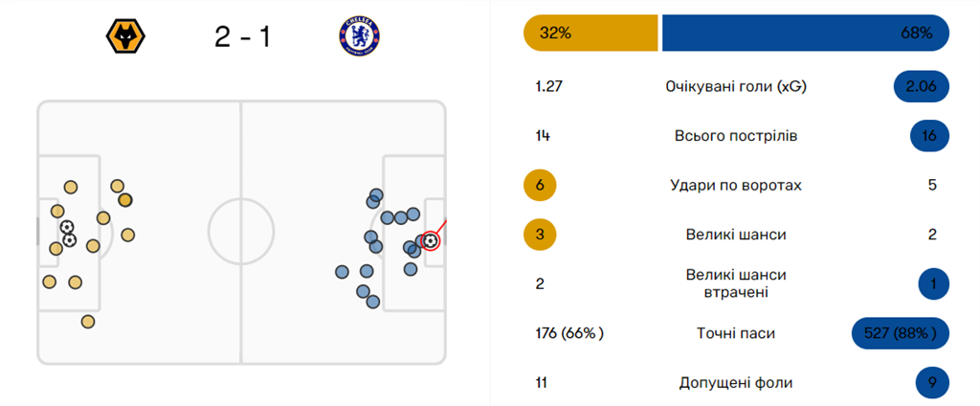Screen dimensions: 980x406
Task: Click the lowest Chelsea shot dot
Action: [x=372, y=303]
